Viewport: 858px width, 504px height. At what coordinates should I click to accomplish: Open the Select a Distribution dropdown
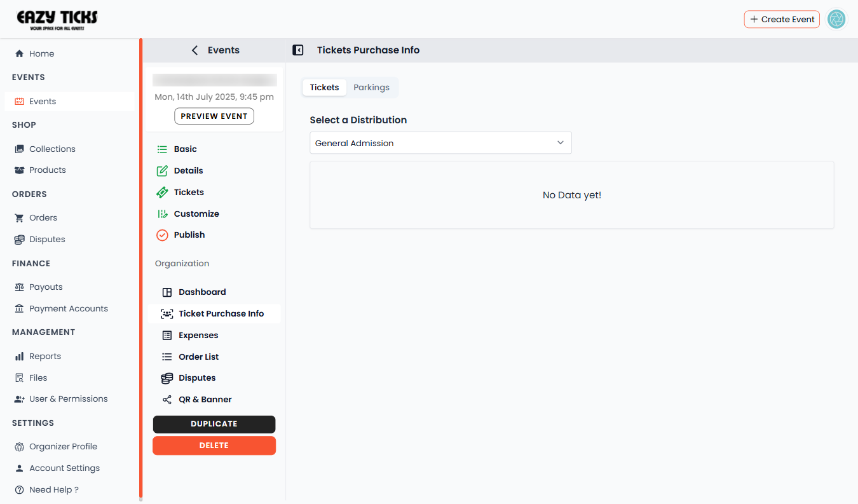tap(440, 143)
